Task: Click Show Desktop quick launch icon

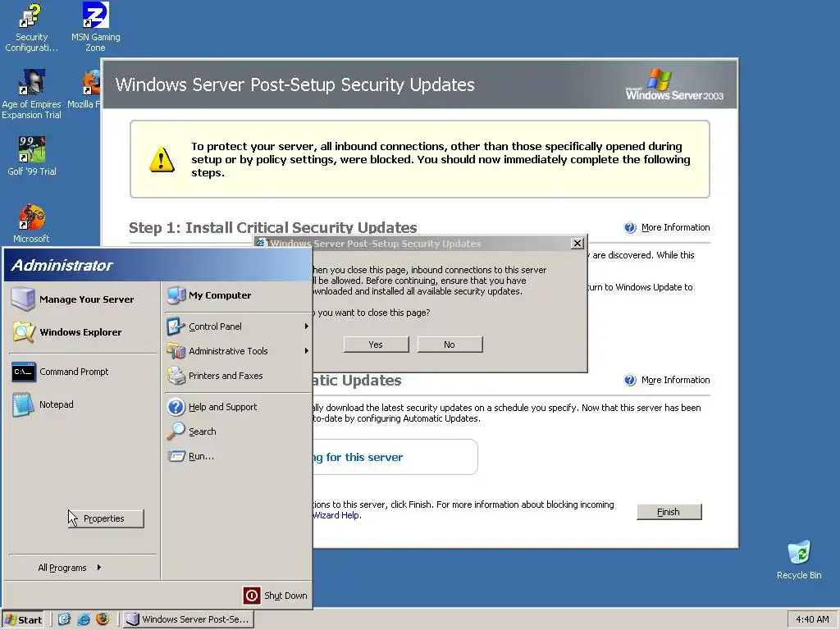Action: 64,619
